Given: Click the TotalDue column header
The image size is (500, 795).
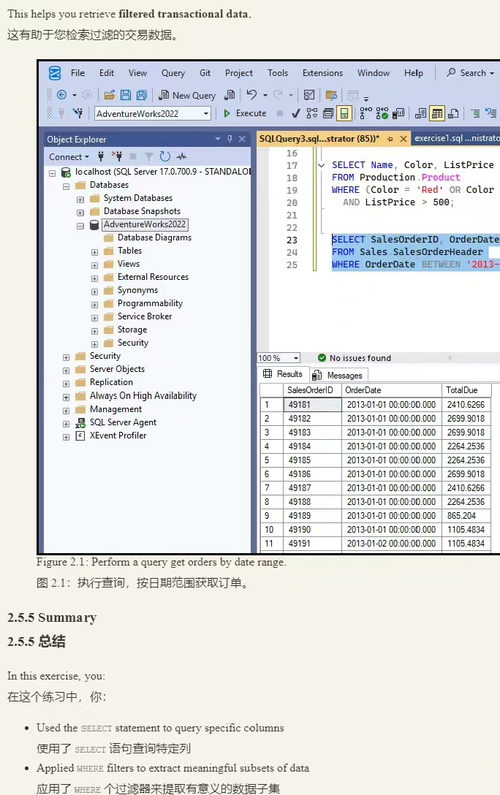Looking at the screenshot, I should pyautogui.click(x=467, y=390).
